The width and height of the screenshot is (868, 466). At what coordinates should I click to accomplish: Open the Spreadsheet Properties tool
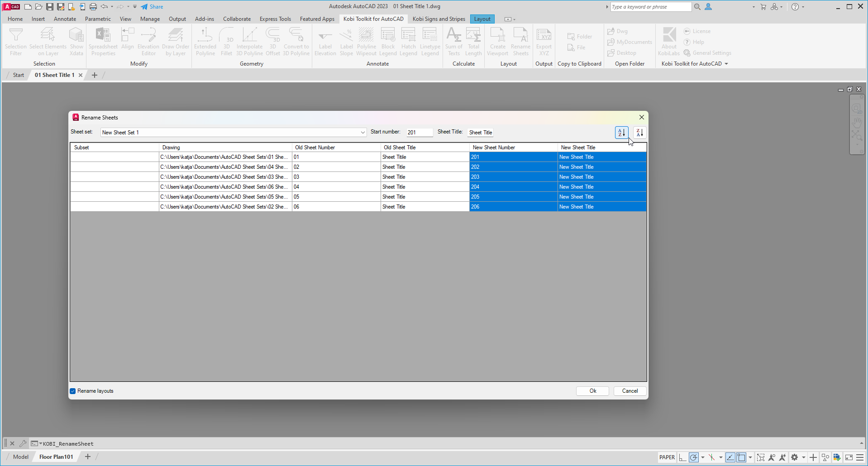[103, 42]
